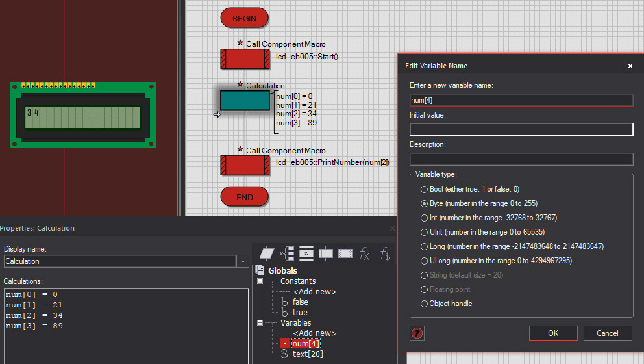Viewport: 644px width, 364px height.
Task: Click the num[2] = 34 flowchart annotation
Action: pos(296,114)
